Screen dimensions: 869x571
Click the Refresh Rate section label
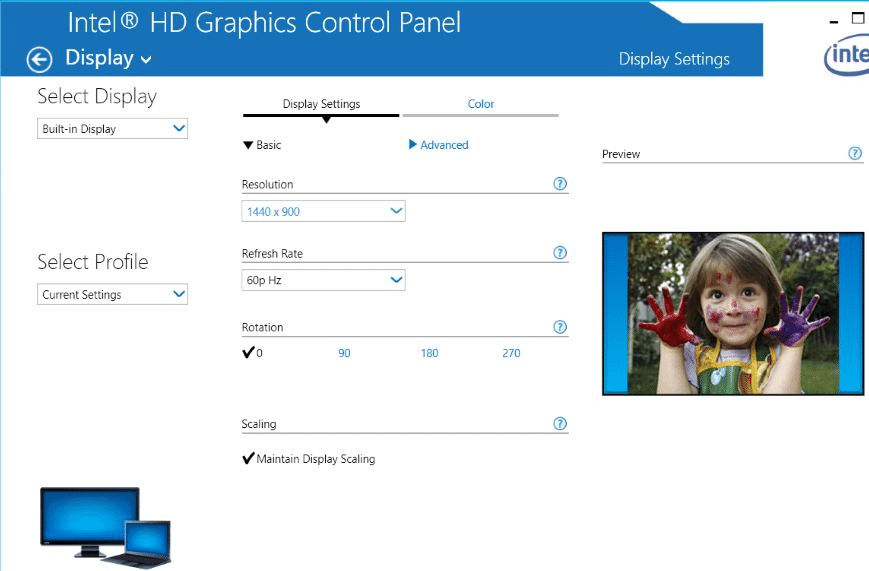(272, 253)
